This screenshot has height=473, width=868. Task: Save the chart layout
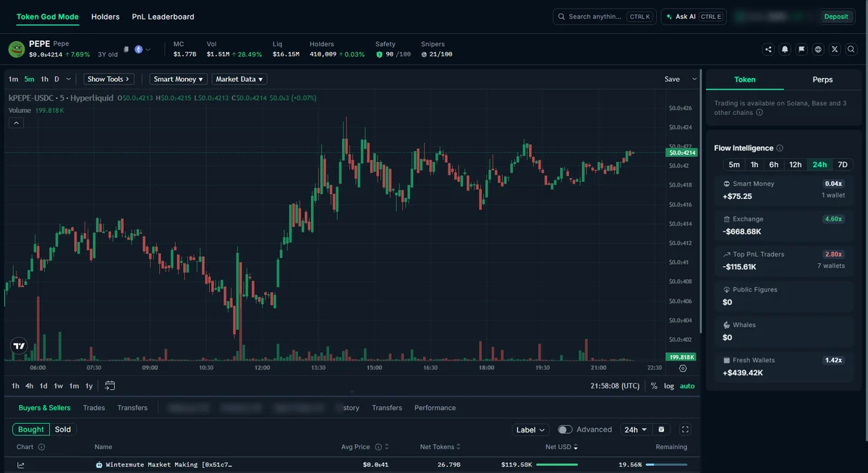coord(672,79)
